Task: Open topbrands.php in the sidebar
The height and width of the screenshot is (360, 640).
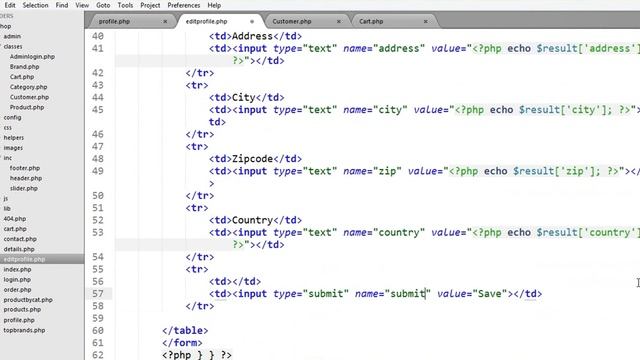Action: [x=24, y=330]
